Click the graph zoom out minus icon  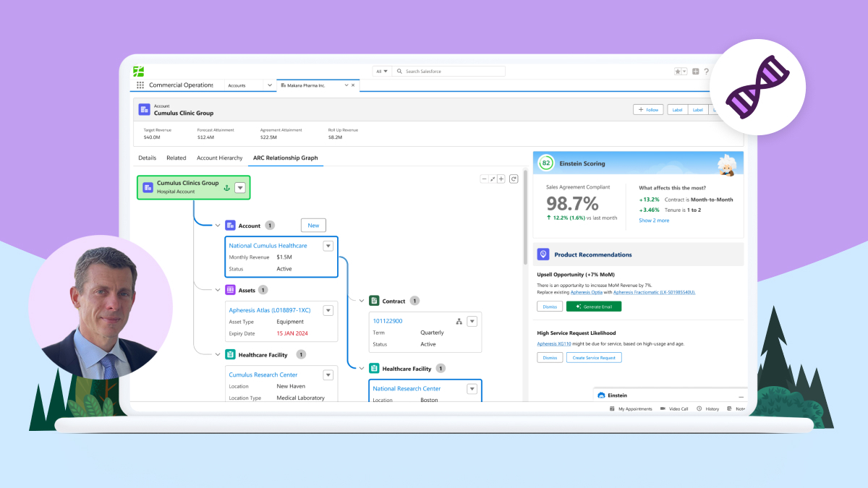coord(485,179)
